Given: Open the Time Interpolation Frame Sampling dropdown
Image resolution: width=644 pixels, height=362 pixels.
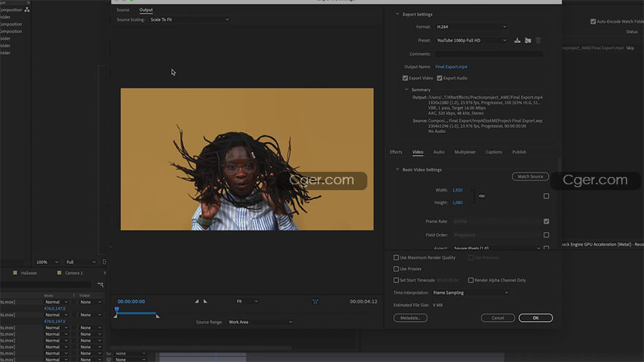Looking at the screenshot, I should click(471, 293).
